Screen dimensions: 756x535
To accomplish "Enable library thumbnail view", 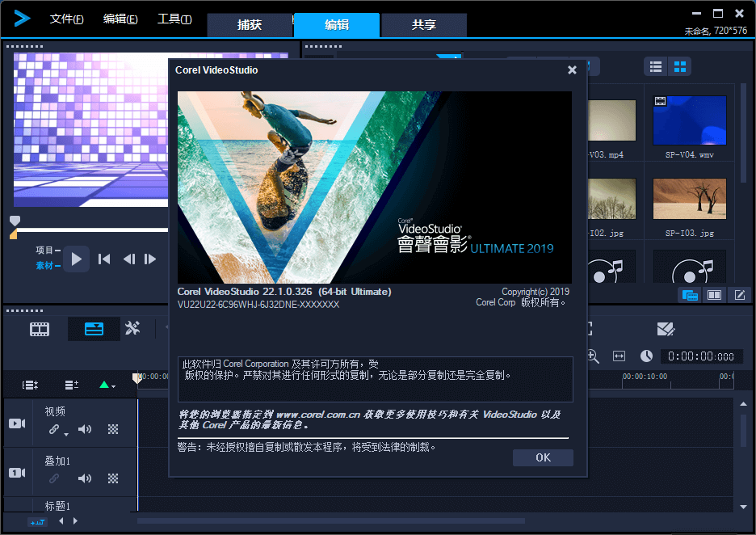I will pyautogui.click(x=679, y=66).
